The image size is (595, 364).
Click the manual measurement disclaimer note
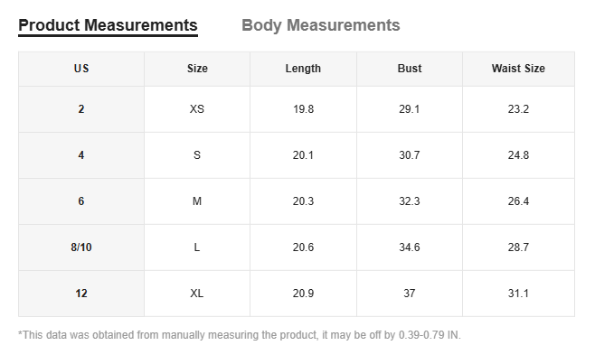pyautogui.click(x=240, y=335)
